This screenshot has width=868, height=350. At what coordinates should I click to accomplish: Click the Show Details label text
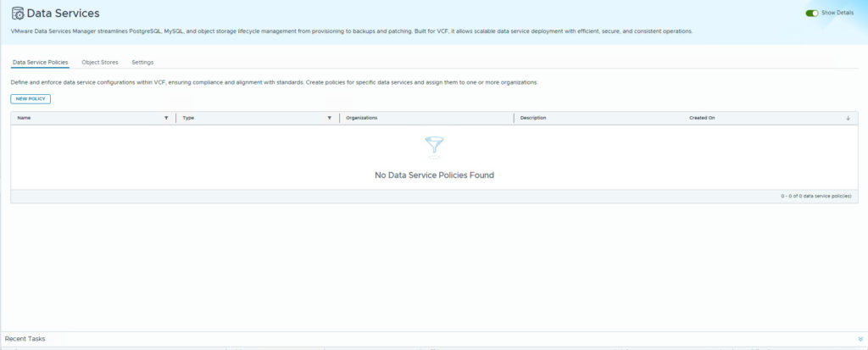(x=838, y=13)
